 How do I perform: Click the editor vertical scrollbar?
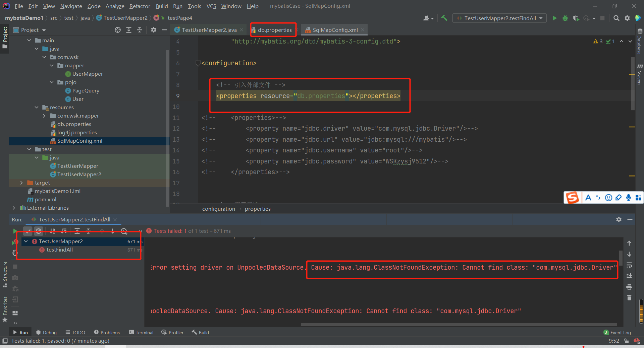tap(633, 84)
